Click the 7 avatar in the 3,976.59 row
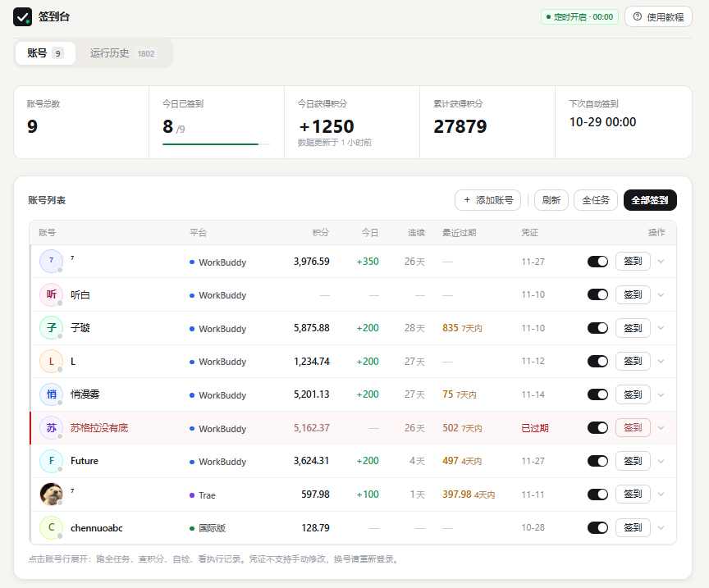The image size is (709, 588). click(x=51, y=262)
